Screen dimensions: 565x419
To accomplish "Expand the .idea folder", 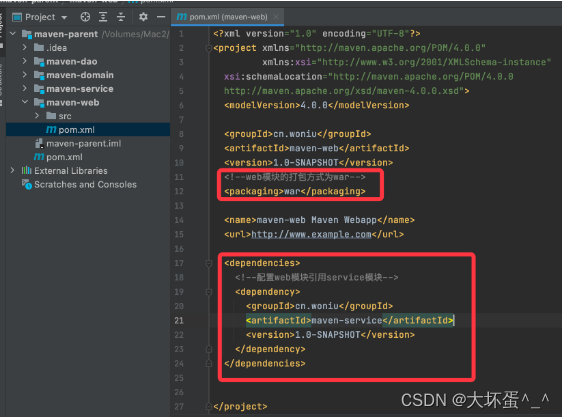I will tap(25, 47).
